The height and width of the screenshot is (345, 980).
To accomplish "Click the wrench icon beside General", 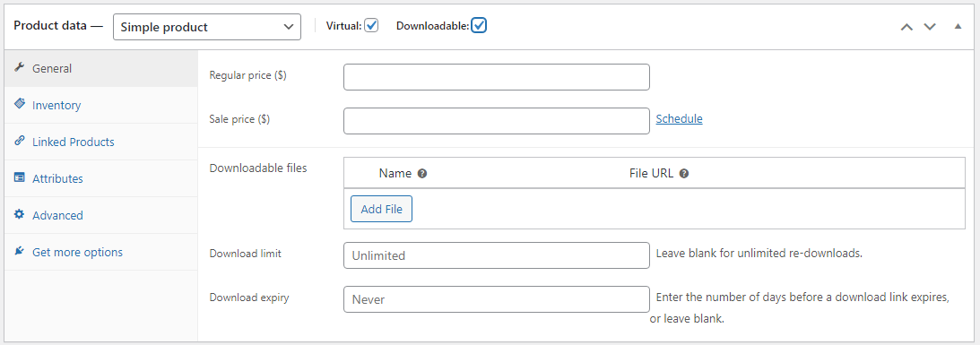I will click(20, 68).
